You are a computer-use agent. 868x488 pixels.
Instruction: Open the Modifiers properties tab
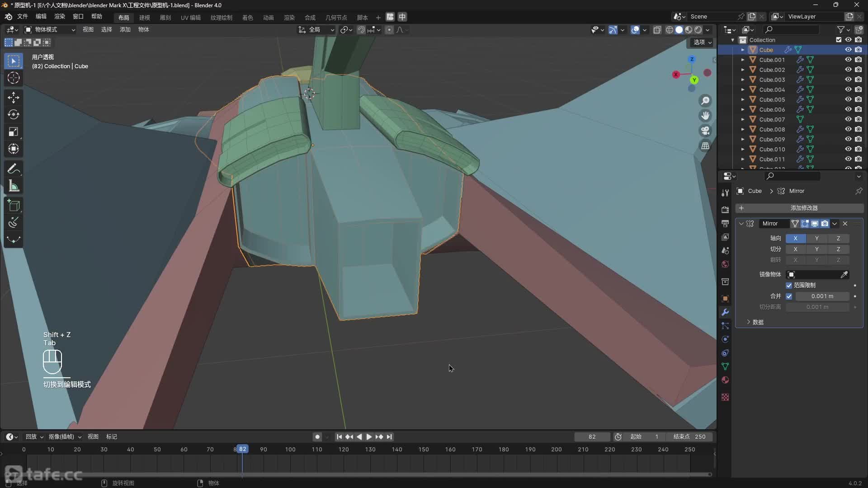click(725, 312)
